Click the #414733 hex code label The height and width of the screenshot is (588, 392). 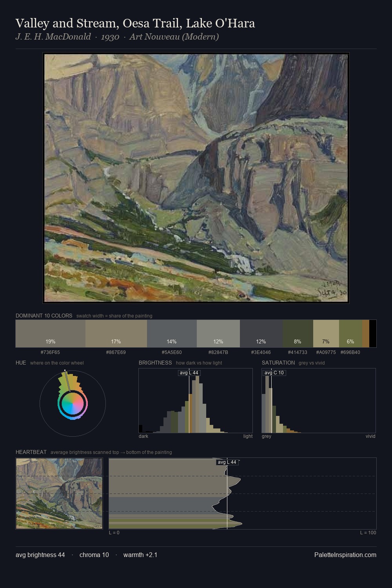(298, 352)
